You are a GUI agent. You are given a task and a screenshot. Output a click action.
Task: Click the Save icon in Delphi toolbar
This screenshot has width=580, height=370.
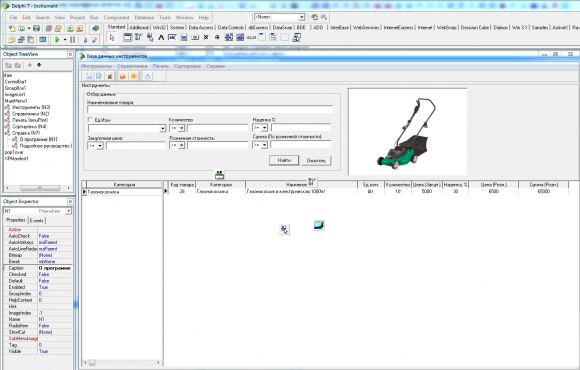coord(36,28)
